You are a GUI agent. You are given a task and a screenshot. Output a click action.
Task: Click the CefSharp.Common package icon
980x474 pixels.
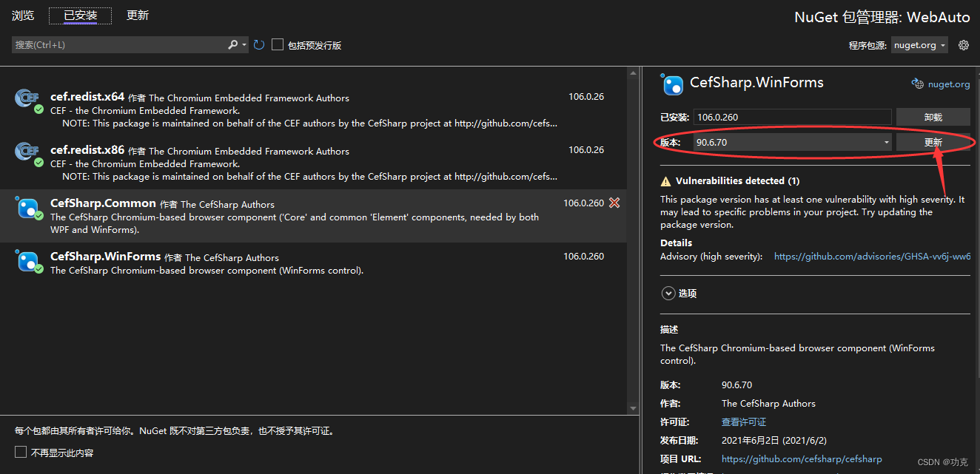(x=27, y=208)
